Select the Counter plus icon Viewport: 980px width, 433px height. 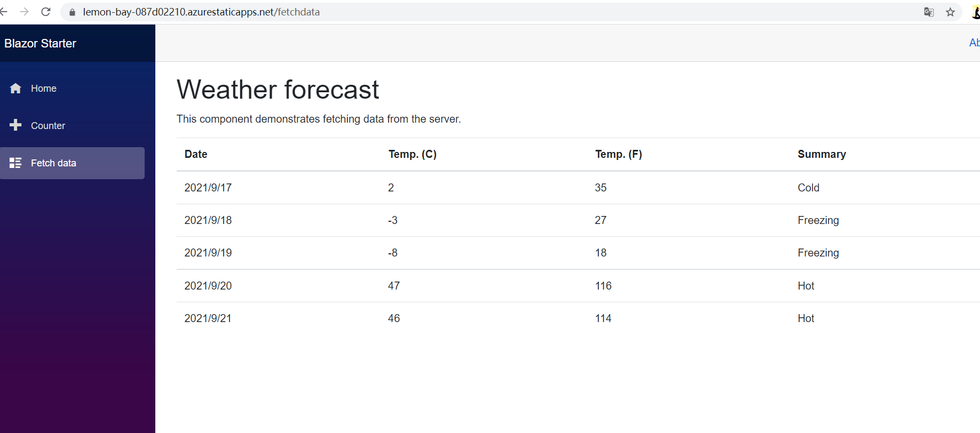point(15,125)
